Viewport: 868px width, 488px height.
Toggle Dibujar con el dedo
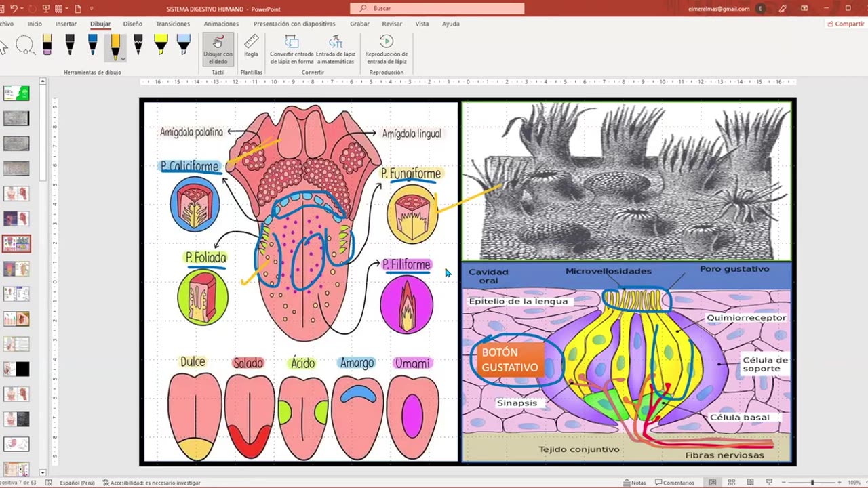point(218,49)
